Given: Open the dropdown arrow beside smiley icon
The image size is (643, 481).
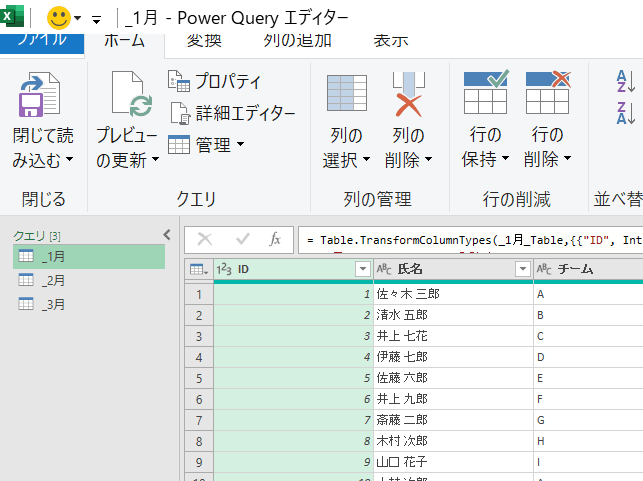Looking at the screenshot, I should pos(78,18).
